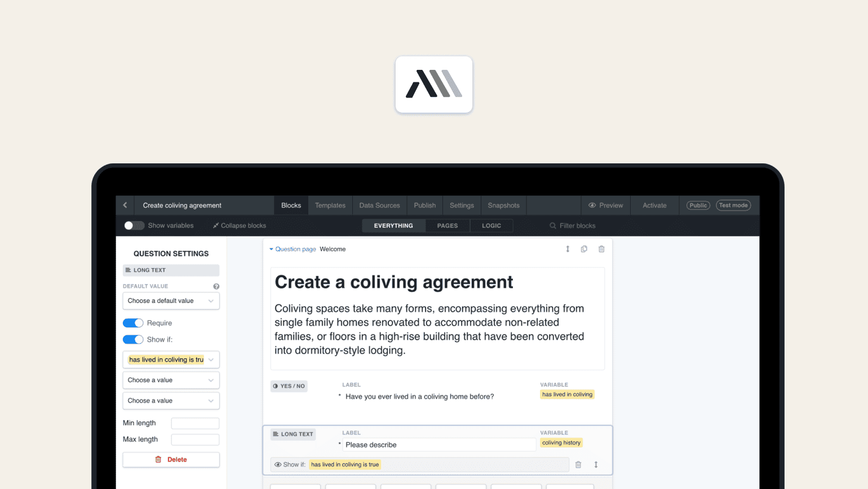Click trash icon in the Show if row
The image size is (868, 489).
(x=578, y=465)
